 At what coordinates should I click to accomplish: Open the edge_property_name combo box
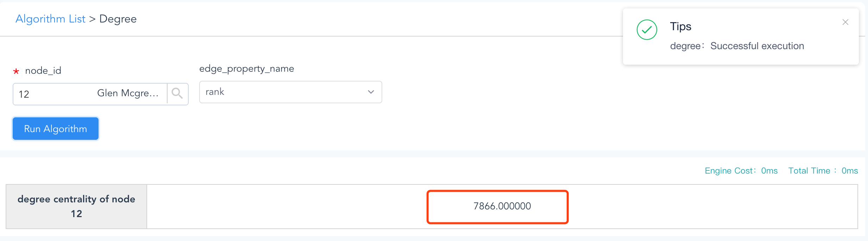tap(290, 92)
